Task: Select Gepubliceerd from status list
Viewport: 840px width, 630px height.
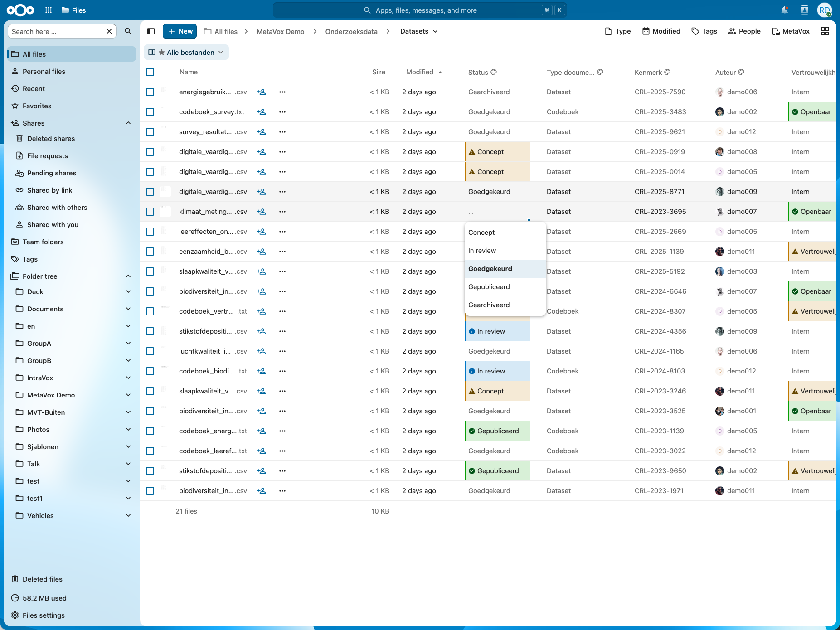Action: 505,287
